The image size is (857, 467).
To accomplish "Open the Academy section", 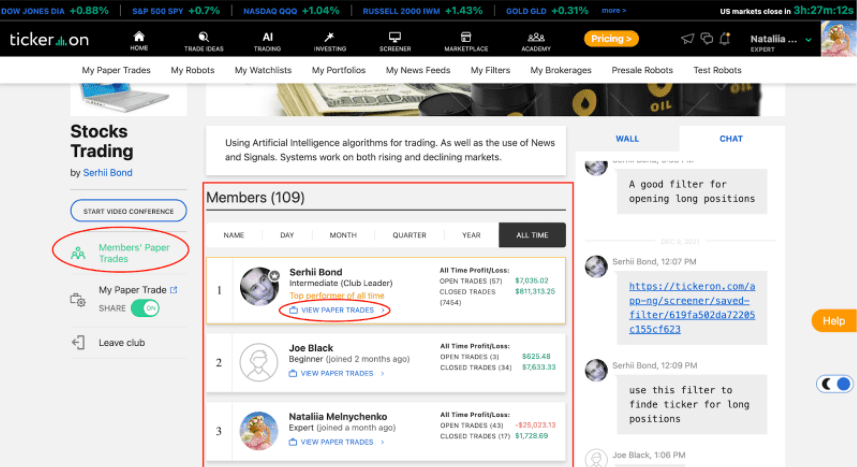I will click(x=536, y=41).
